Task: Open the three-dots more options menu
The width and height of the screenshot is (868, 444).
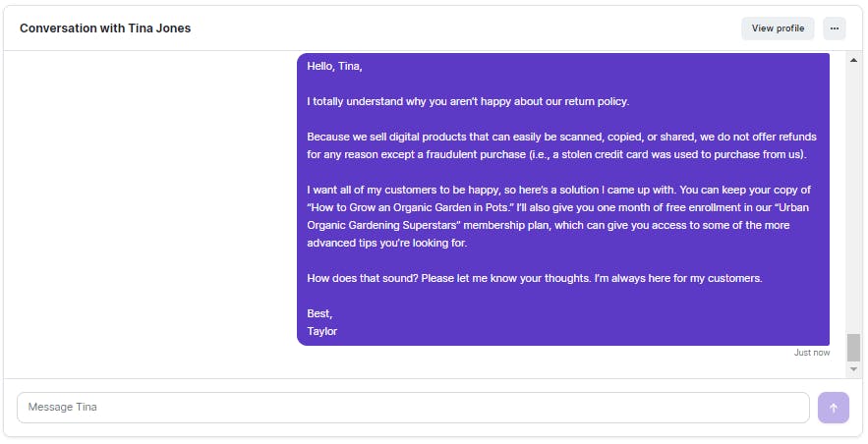Action: [x=835, y=28]
